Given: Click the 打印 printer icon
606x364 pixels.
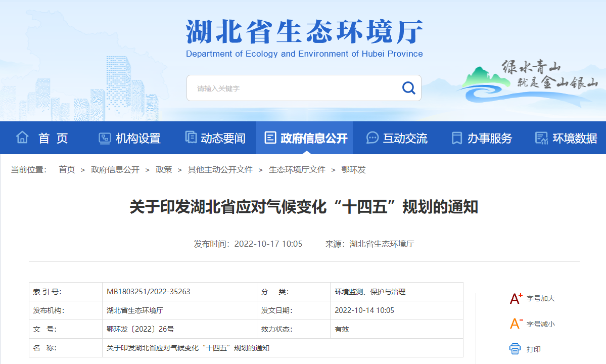Looking at the screenshot, I should point(515,348).
